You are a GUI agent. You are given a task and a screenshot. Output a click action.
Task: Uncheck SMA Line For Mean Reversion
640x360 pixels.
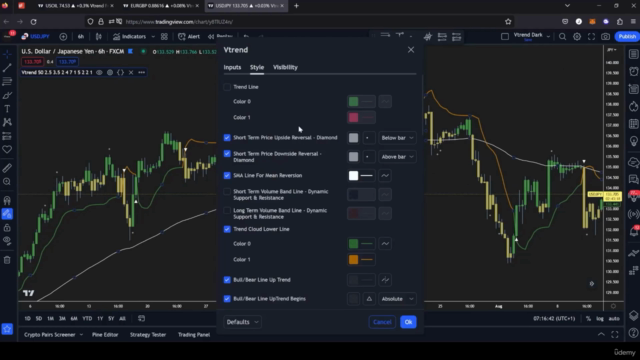(x=227, y=176)
